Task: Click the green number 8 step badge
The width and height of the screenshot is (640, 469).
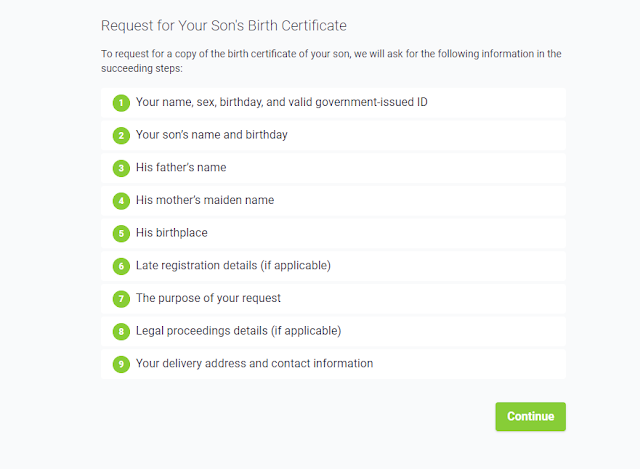Action: pos(121,331)
